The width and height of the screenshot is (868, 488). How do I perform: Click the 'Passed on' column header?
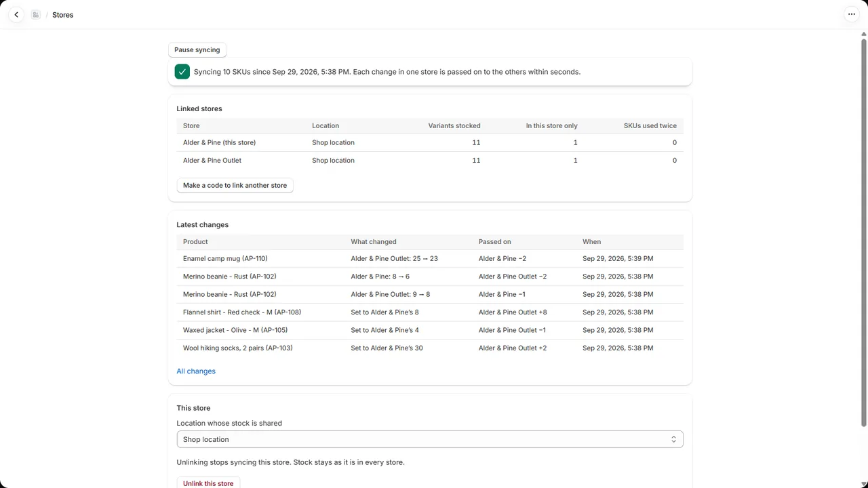[x=495, y=241]
